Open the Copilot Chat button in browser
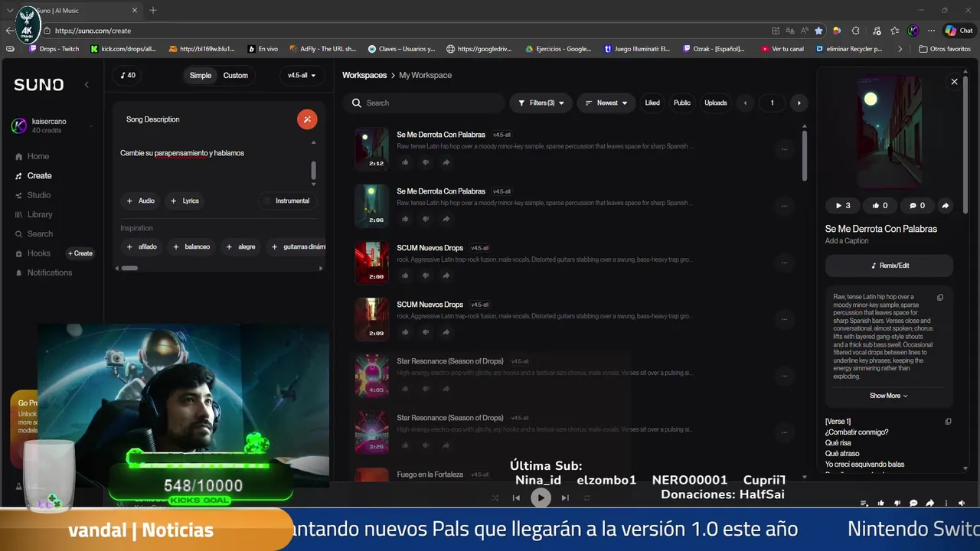This screenshot has height=551, width=980. (x=959, y=31)
